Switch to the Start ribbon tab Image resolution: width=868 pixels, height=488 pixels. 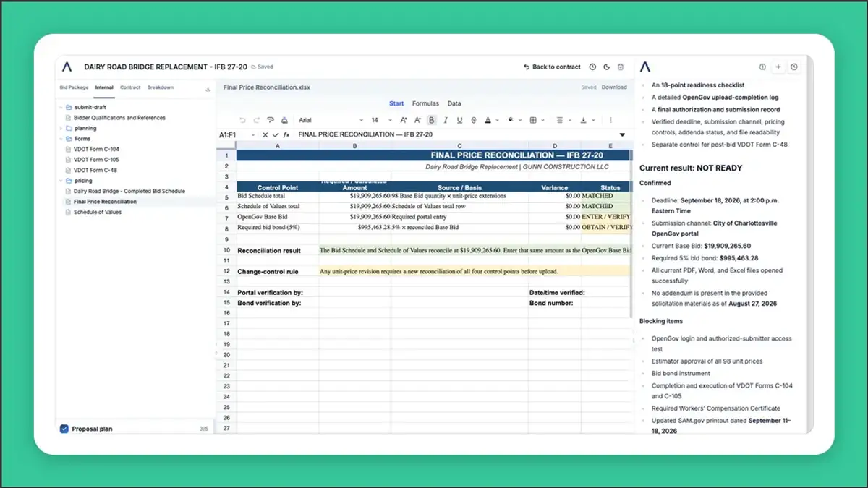tap(396, 103)
